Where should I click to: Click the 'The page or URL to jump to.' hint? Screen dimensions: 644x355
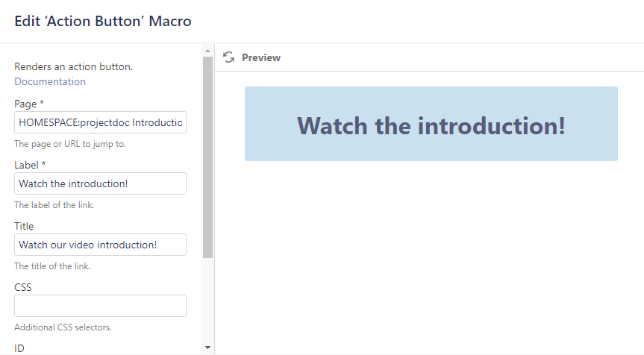click(x=70, y=144)
